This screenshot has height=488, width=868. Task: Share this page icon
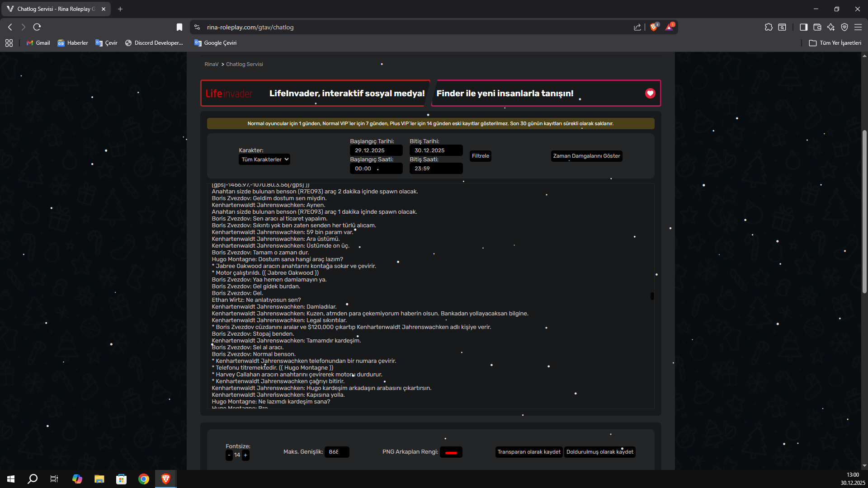637,27
